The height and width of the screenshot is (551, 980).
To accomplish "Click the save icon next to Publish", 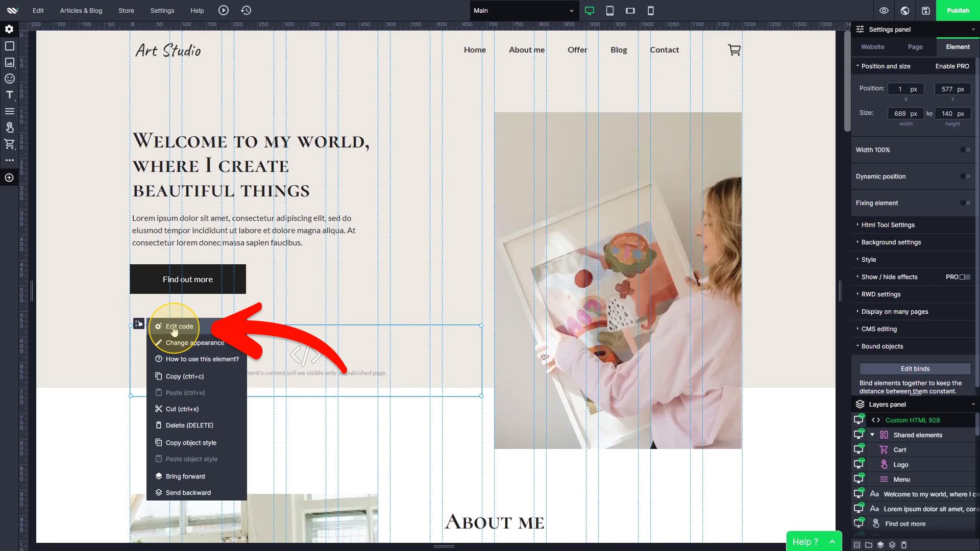I will pos(926,10).
